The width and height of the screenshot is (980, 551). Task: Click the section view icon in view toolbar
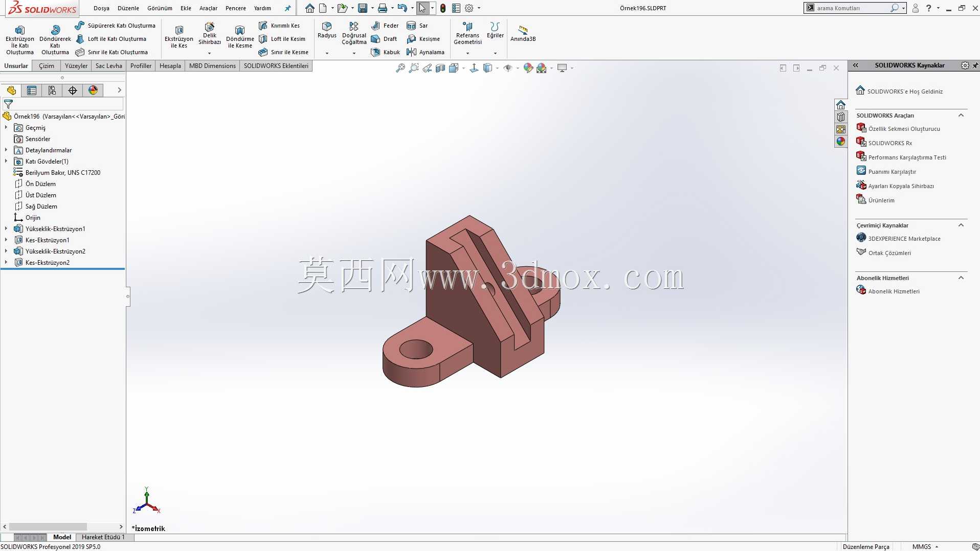pyautogui.click(x=440, y=68)
